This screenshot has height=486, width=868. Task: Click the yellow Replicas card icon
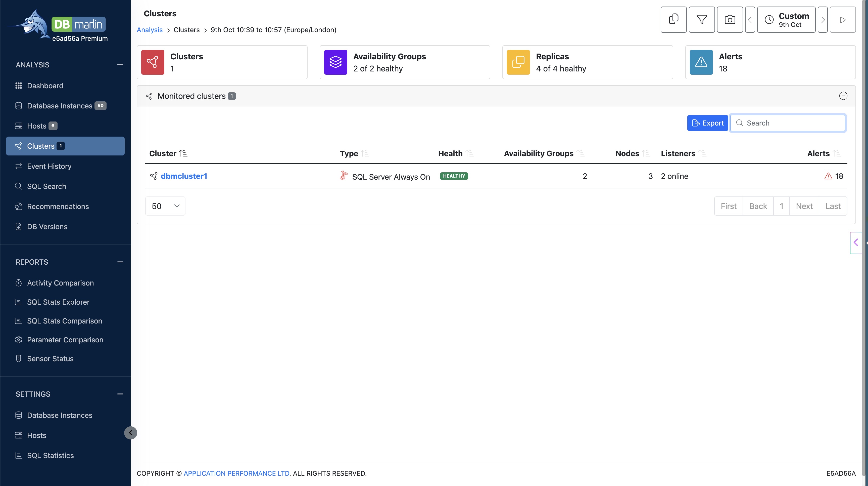tap(518, 62)
